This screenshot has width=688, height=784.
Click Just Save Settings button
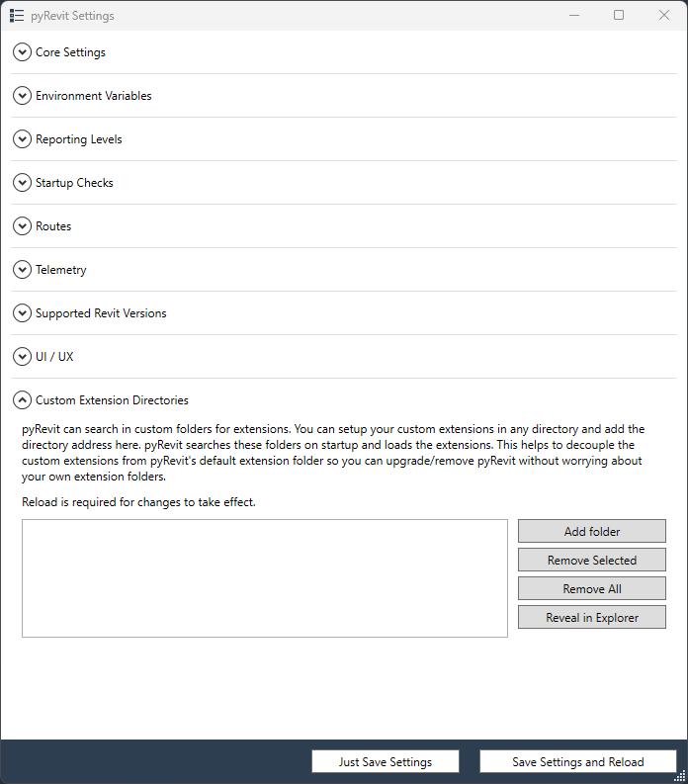386,761
